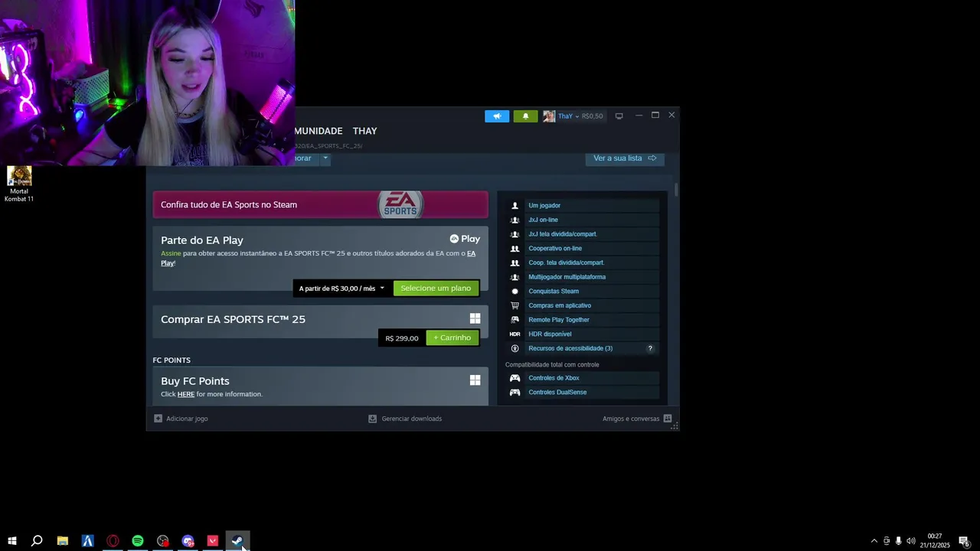Viewport: 980px width, 551px height.
Task: Open Confira tudo de EA Sports banner
Action: coord(320,204)
